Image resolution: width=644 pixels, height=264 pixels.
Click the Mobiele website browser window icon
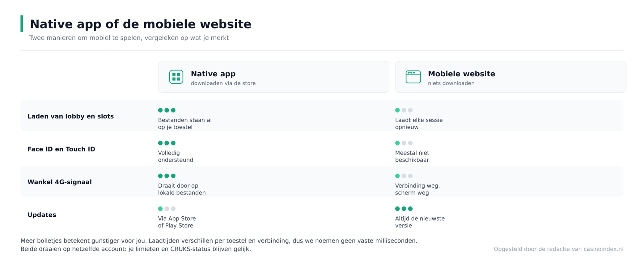[x=413, y=77]
